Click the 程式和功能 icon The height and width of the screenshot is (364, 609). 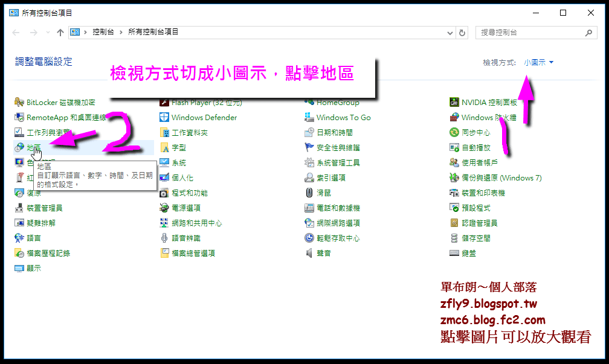pos(164,193)
